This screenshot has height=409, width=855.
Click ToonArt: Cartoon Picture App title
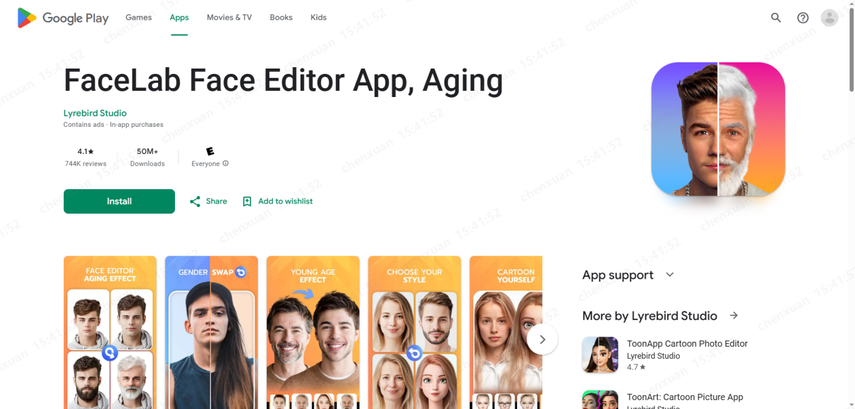tap(685, 397)
